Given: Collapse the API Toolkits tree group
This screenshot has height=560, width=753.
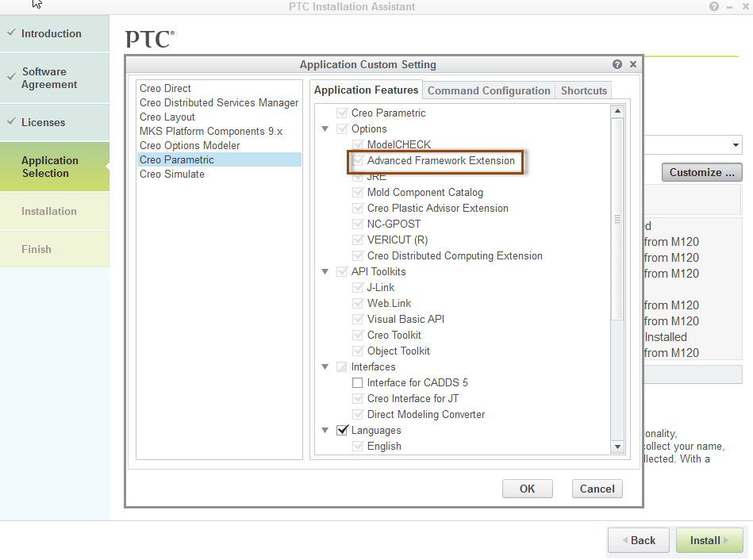Looking at the screenshot, I should point(325,271).
